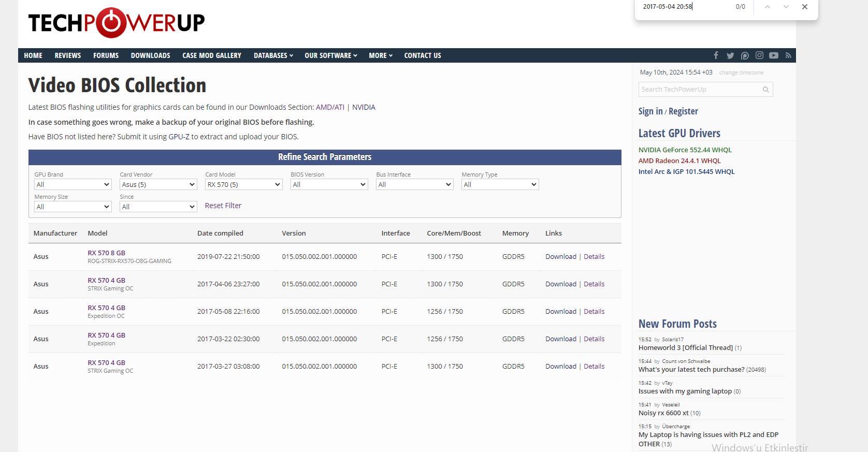View Details for the 2017-04-06 BIOS
Image resolution: width=868 pixels, height=452 pixels.
point(594,284)
